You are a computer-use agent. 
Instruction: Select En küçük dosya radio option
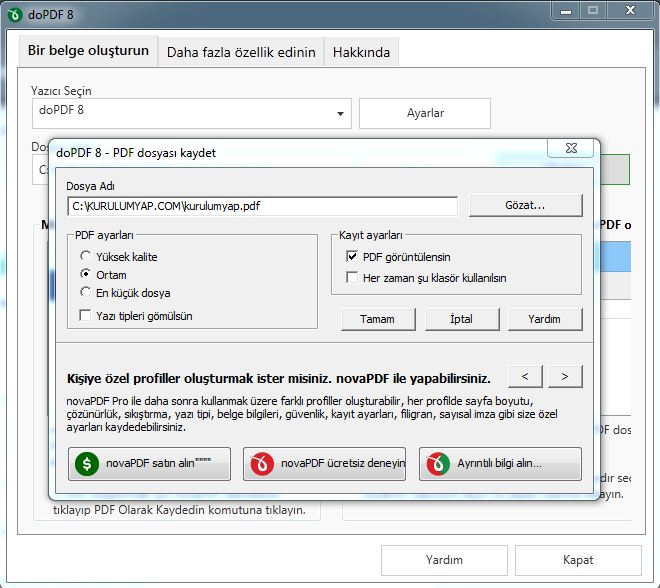[x=85, y=292]
